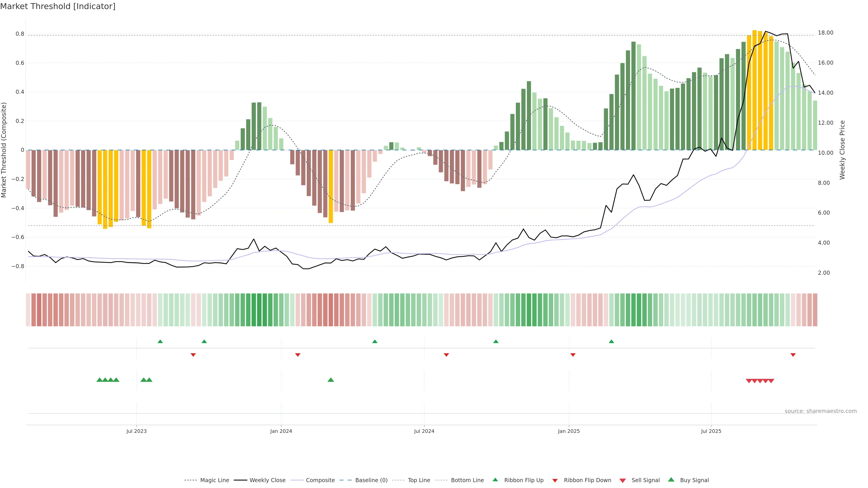Click the source: sharemaestro.com text
This screenshot has width=868, height=488.
coord(821,411)
